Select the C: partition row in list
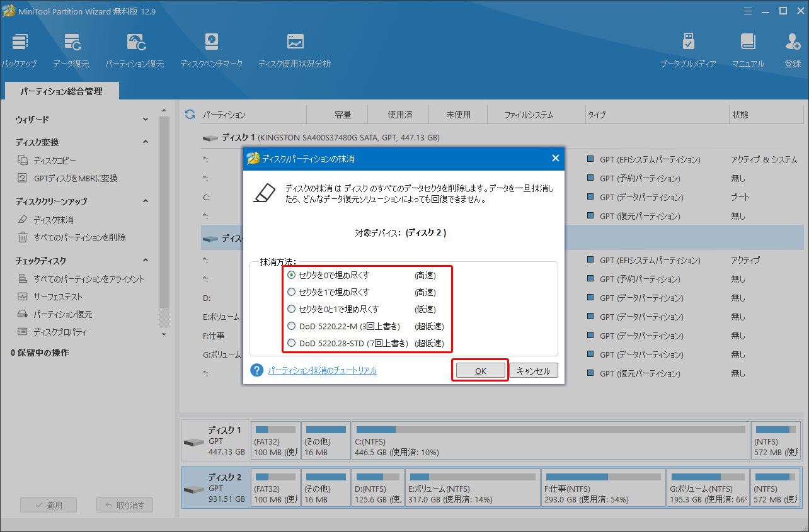Screen dimensions: 809x532 pyautogui.click(x=502, y=197)
